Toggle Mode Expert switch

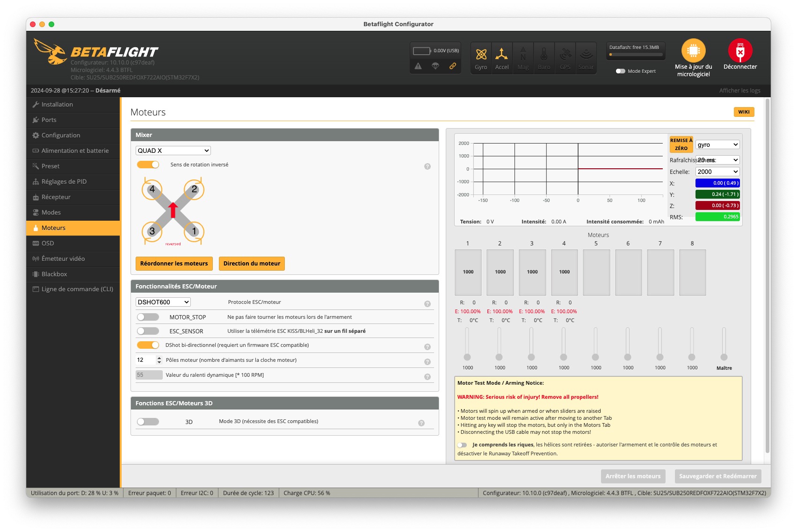tap(620, 71)
